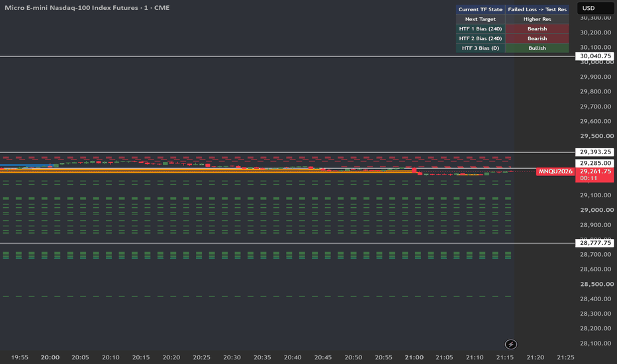This screenshot has width=617, height=364.
Task: Click the HTF 1 Bias (240) cell
Action: pos(481,28)
